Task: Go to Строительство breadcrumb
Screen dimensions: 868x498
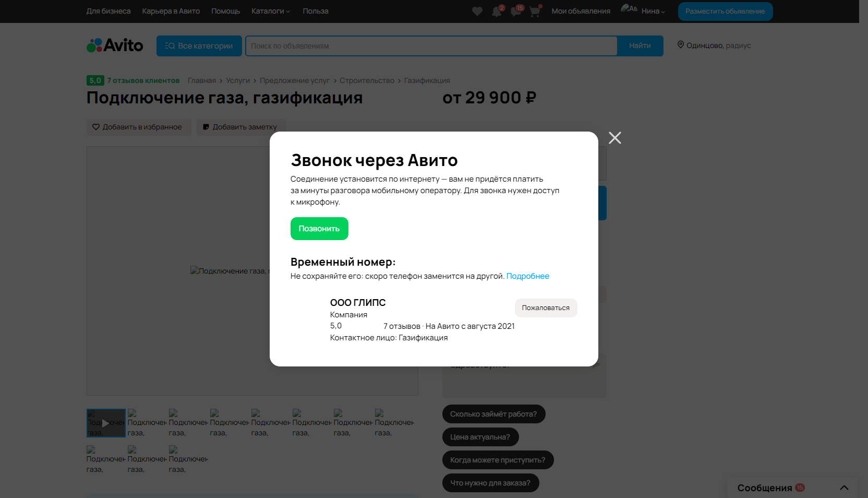Action: (x=367, y=80)
